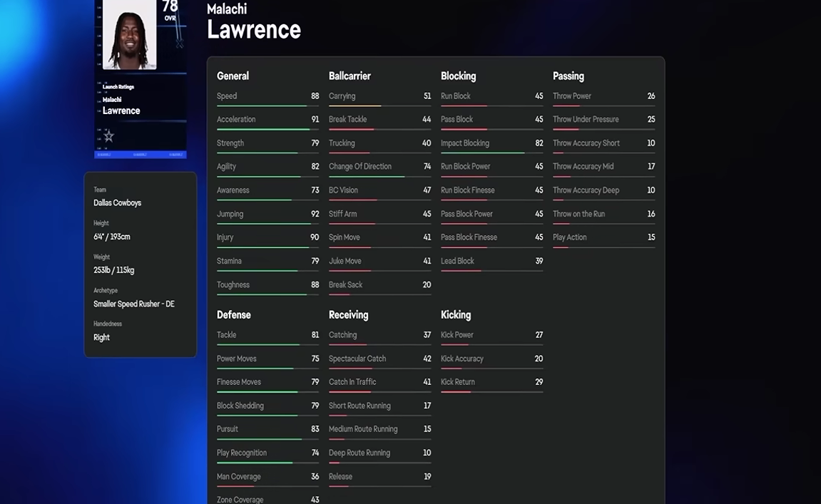Image resolution: width=821 pixels, height=504 pixels.
Task: Select the Speed rating bar
Action: click(267, 106)
